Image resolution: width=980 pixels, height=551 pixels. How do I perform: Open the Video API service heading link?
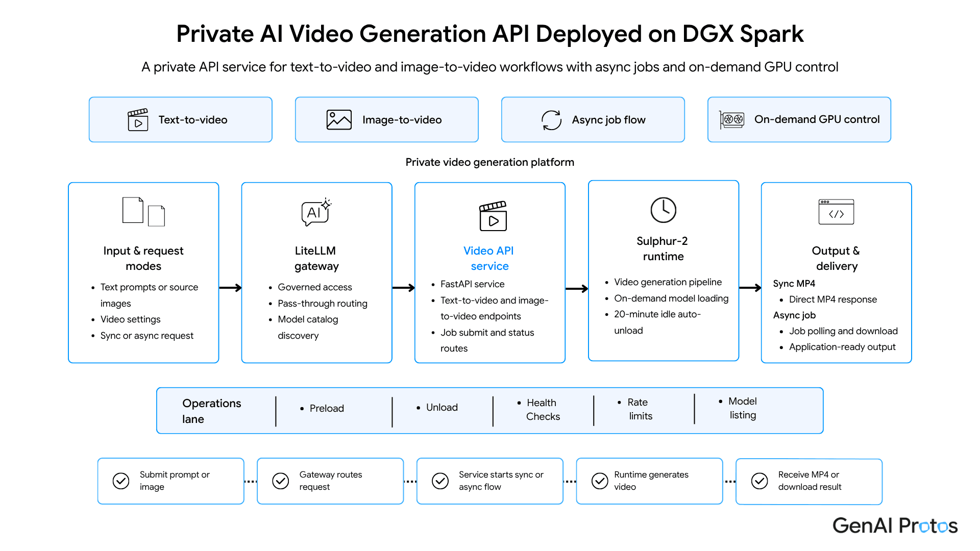coord(489,258)
